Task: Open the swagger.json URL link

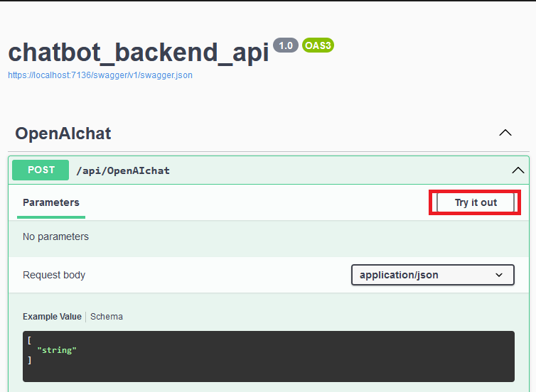Action: (x=100, y=75)
